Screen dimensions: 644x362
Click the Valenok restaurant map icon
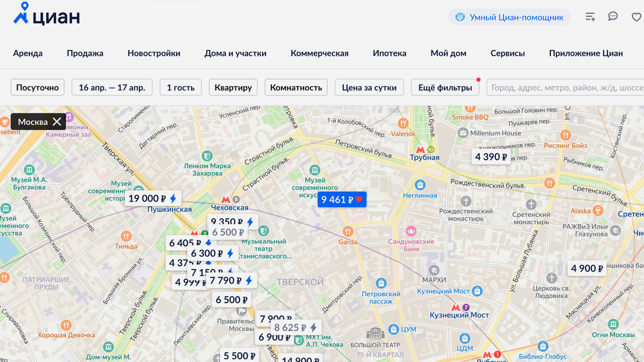pyautogui.click(x=403, y=123)
